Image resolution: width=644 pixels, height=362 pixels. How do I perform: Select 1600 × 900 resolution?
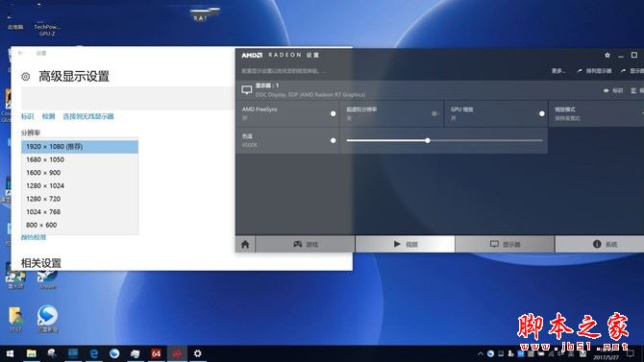pos(80,173)
